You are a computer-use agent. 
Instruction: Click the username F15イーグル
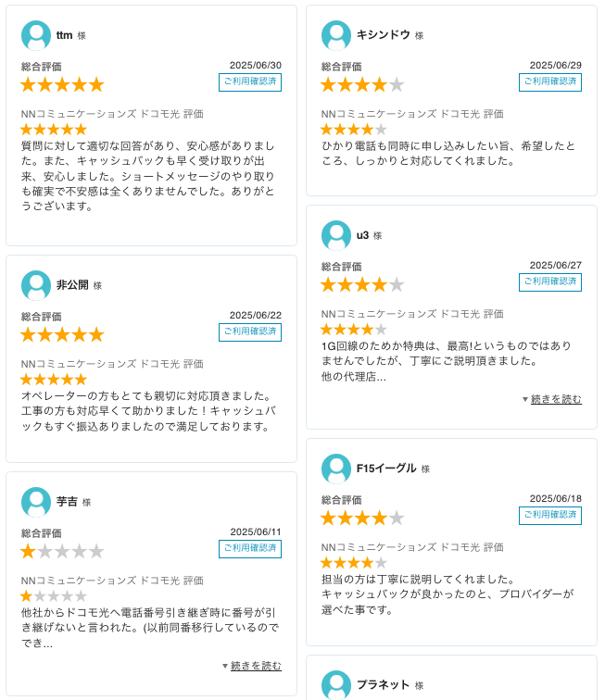click(x=386, y=469)
